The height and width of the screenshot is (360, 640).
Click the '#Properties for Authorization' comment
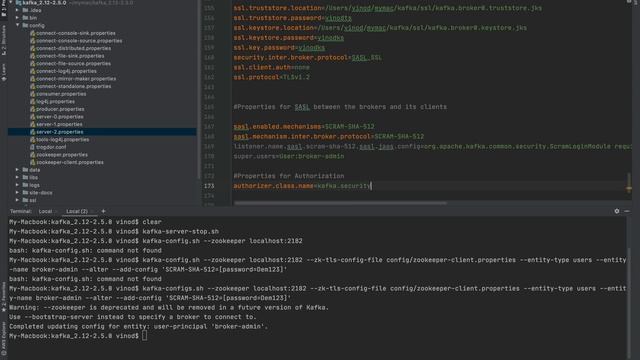[x=289, y=176]
